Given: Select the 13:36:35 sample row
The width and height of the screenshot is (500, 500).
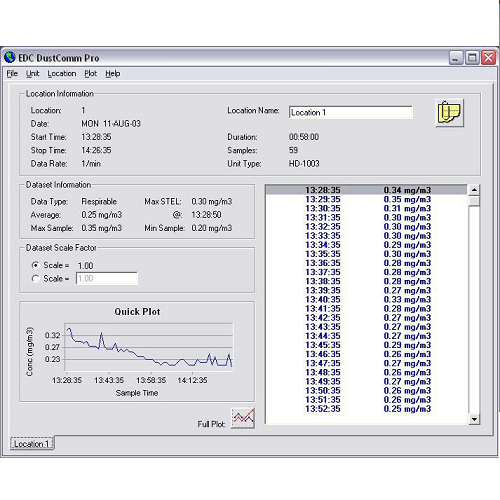Looking at the screenshot, I should (x=367, y=263).
